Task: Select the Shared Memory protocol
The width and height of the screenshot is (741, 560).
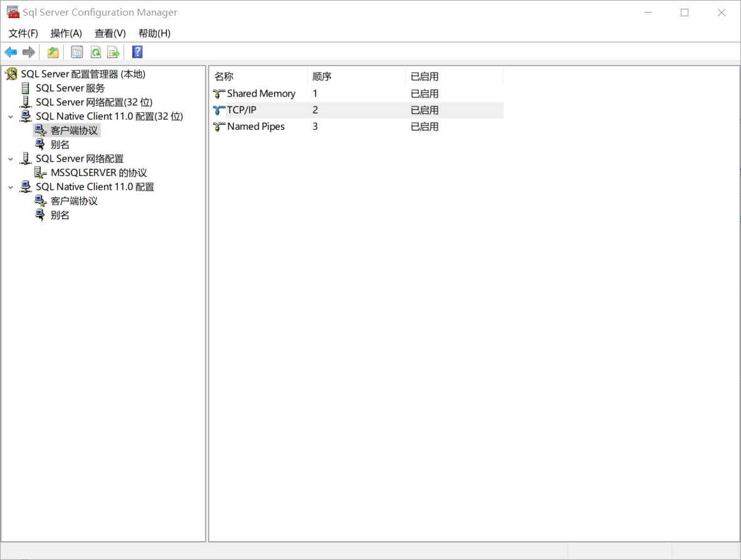Action: [x=261, y=94]
